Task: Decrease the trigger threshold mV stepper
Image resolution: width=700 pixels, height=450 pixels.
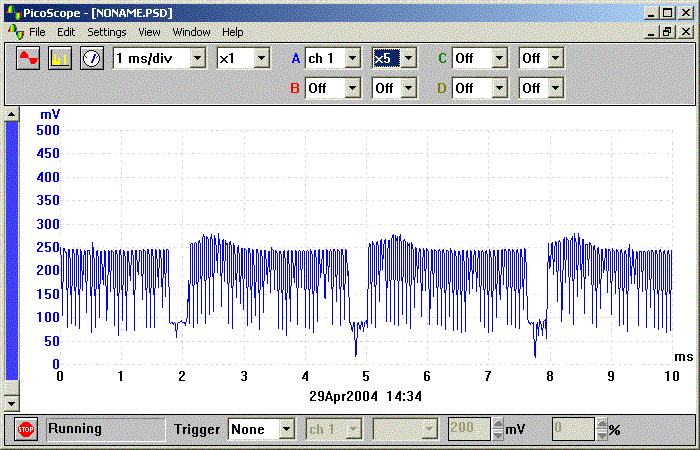Action: point(498,435)
